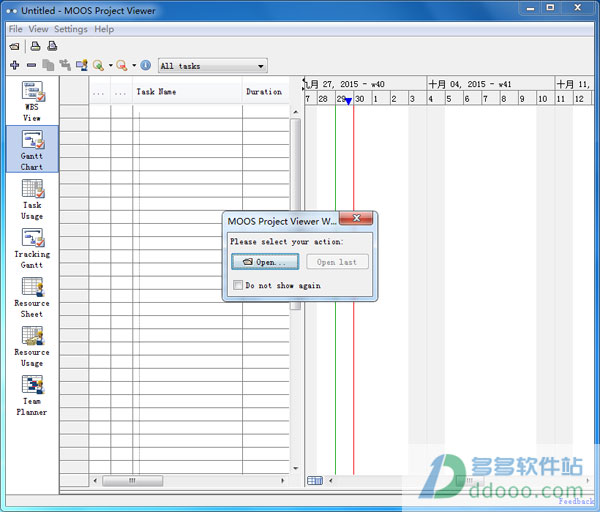
Task: Click the task links icon in toolbar
Action: point(65,65)
